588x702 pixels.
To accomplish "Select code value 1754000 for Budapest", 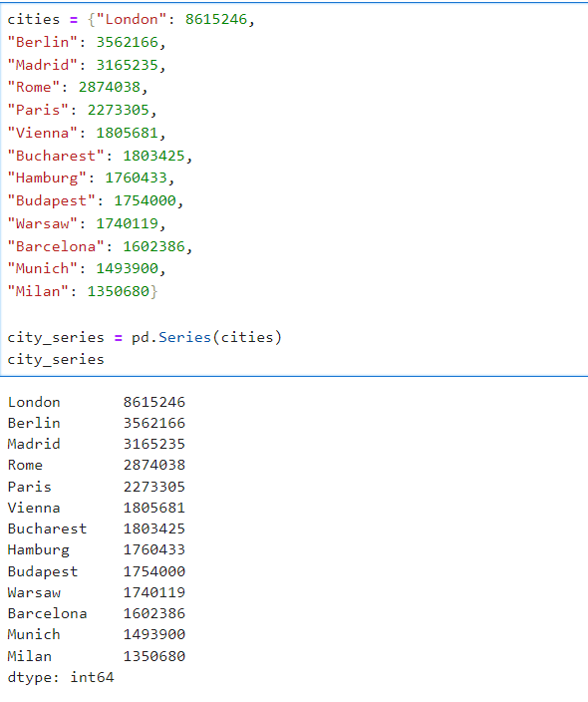I will click(145, 200).
